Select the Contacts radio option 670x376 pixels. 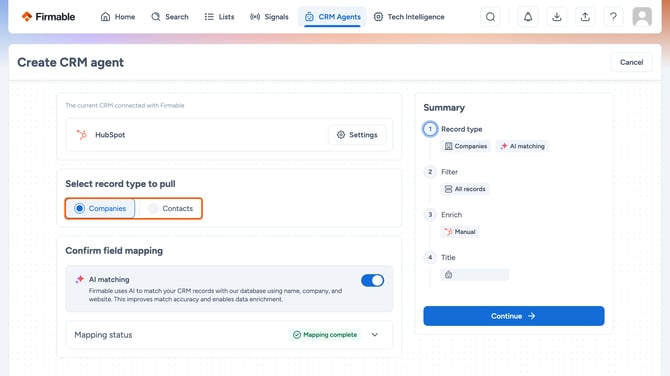(170, 209)
